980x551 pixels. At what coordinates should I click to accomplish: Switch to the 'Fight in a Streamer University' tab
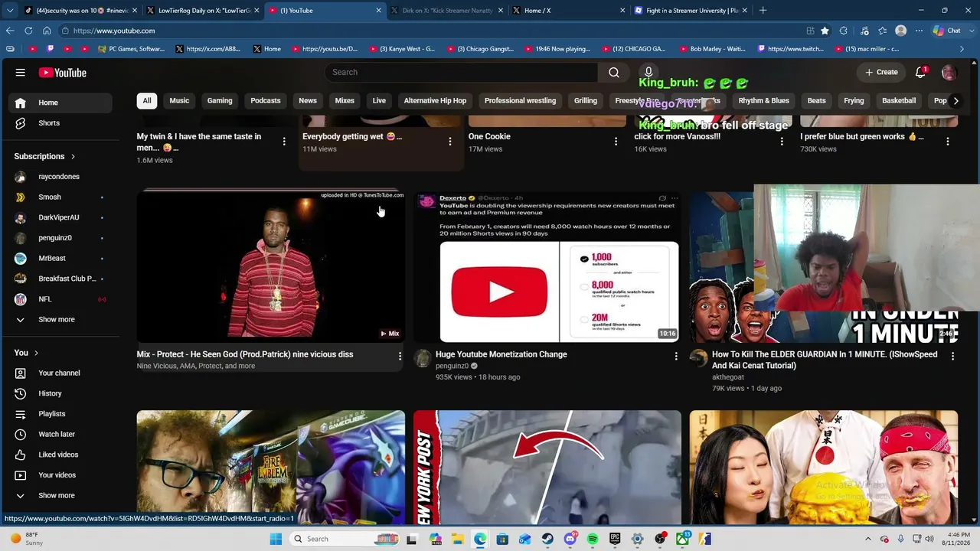[x=691, y=11]
